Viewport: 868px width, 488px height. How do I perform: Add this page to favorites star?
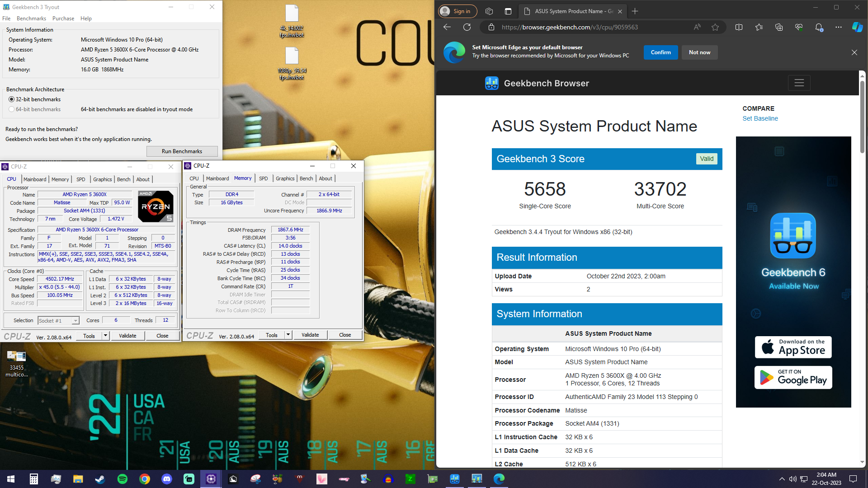pos(715,27)
